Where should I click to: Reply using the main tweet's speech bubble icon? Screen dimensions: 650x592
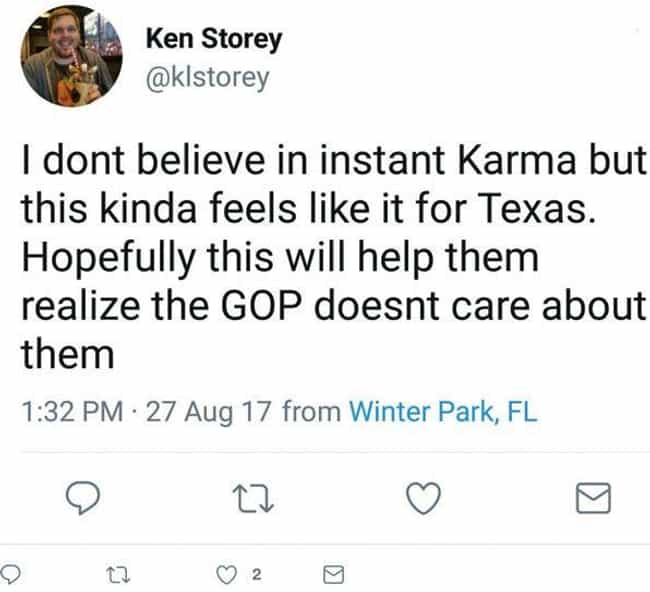tap(83, 497)
